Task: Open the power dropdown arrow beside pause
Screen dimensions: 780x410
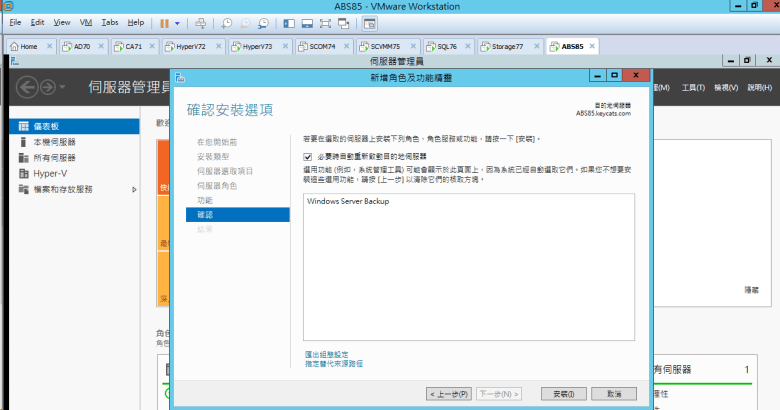Action: 177,21
